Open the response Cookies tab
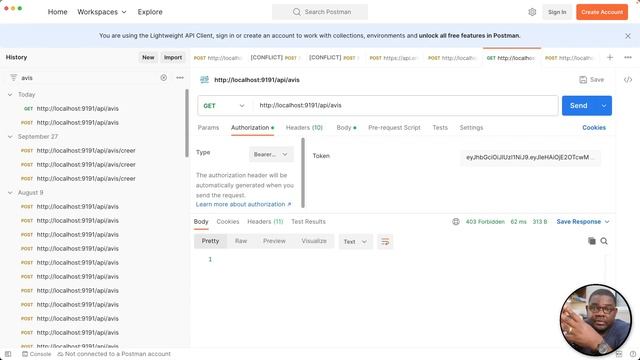 pyautogui.click(x=228, y=222)
